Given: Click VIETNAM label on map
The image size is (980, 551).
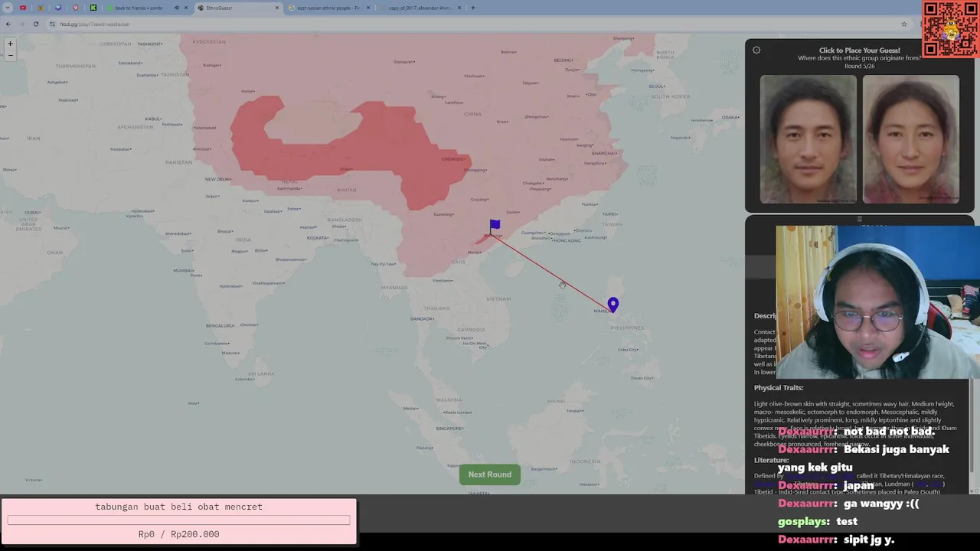Looking at the screenshot, I should click(498, 299).
